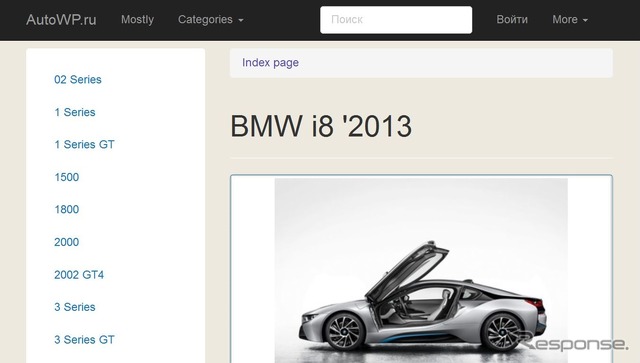This screenshot has height=363, width=640.
Task: Follow the Index page breadcrumb link
Action: [x=270, y=62]
